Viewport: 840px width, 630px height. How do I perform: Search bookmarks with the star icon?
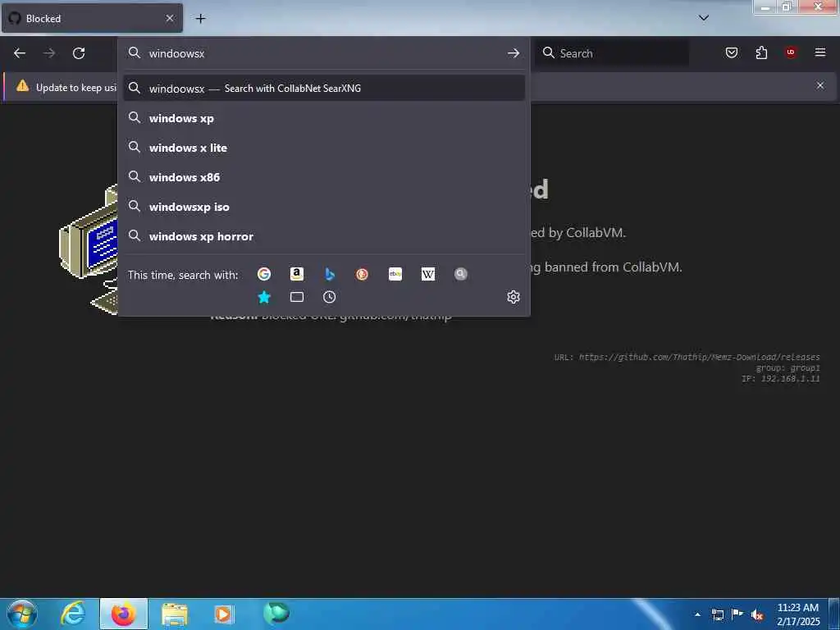point(264,297)
